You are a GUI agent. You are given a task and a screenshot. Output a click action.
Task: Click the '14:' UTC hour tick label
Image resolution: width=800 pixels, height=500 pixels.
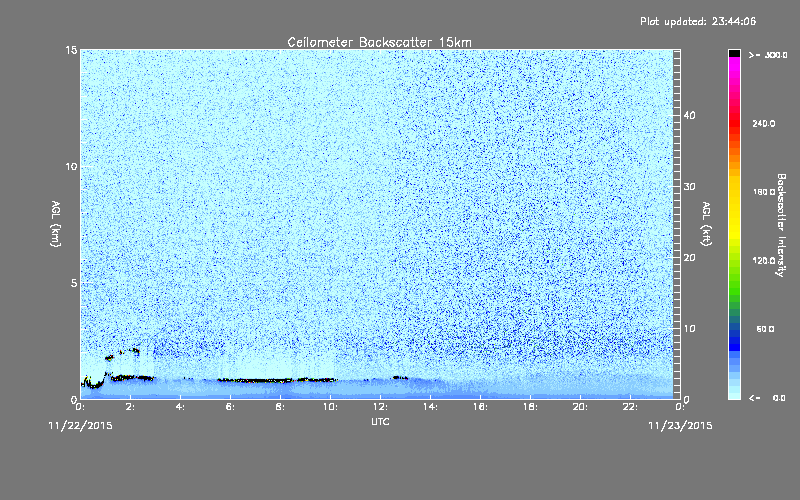click(x=431, y=407)
